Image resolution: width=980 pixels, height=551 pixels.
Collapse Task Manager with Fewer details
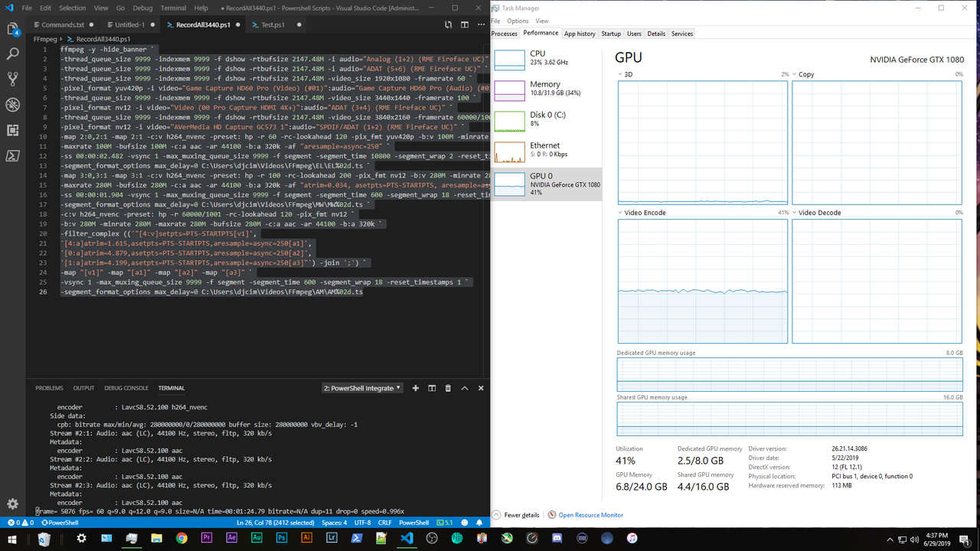[517, 515]
